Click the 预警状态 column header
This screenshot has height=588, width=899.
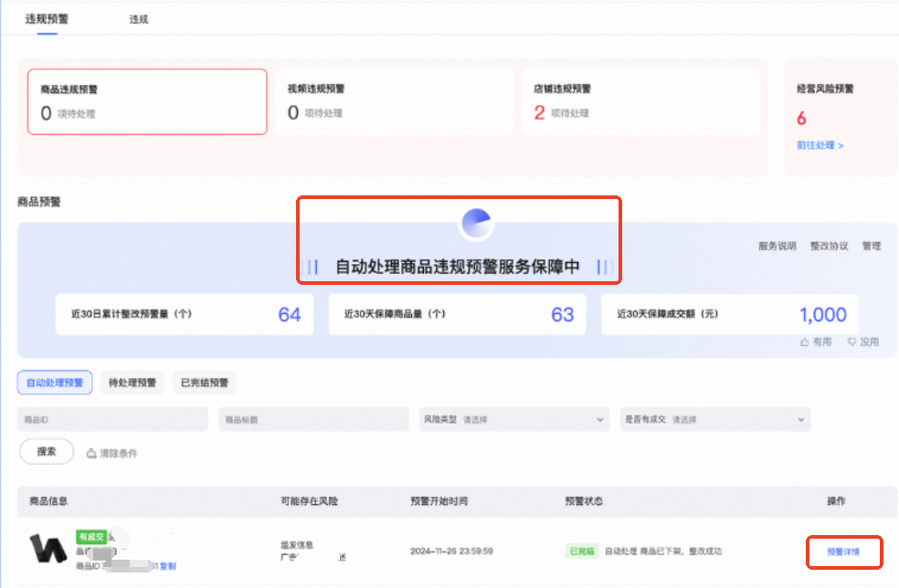[584, 501]
